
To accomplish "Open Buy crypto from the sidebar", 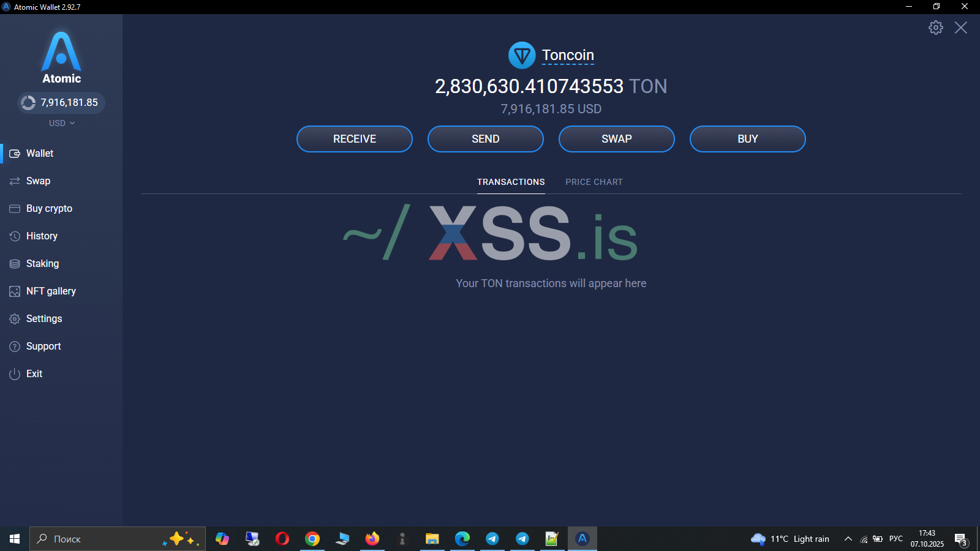I will (x=49, y=209).
